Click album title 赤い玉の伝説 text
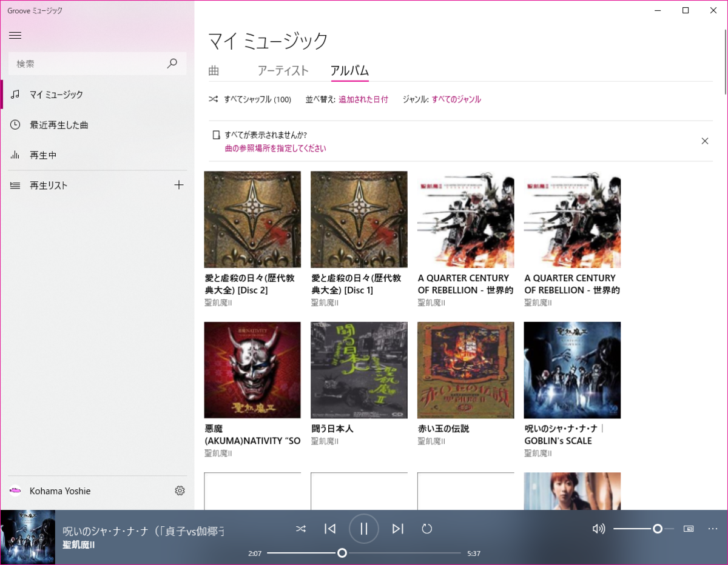Image resolution: width=728 pixels, height=565 pixels. click(443, 429)
